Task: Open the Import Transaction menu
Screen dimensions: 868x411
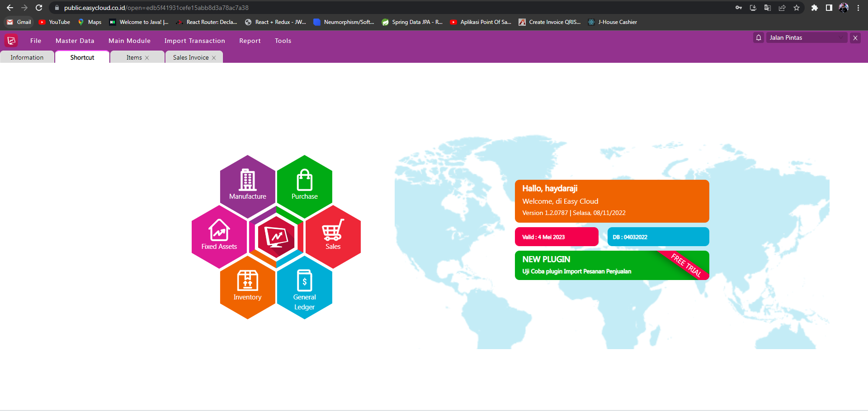Action: pyautogui.click(x=194, y=41)
